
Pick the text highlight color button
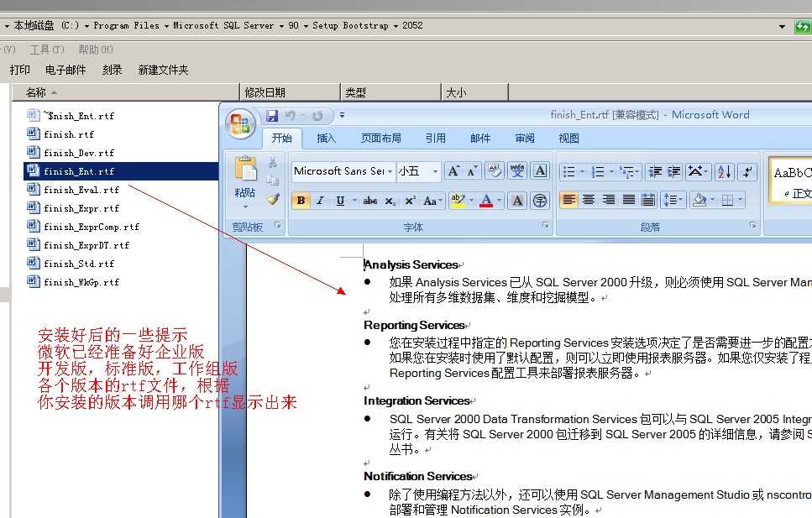[458, 201]
